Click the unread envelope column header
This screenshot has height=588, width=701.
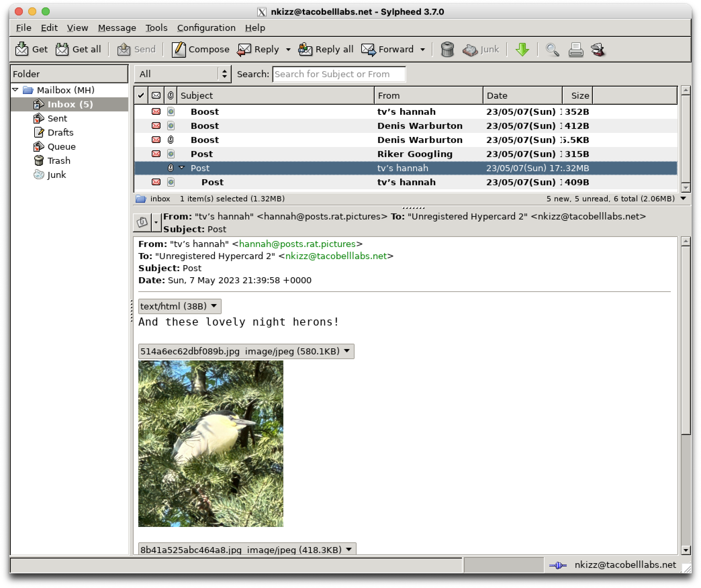[x=156, y=96]
